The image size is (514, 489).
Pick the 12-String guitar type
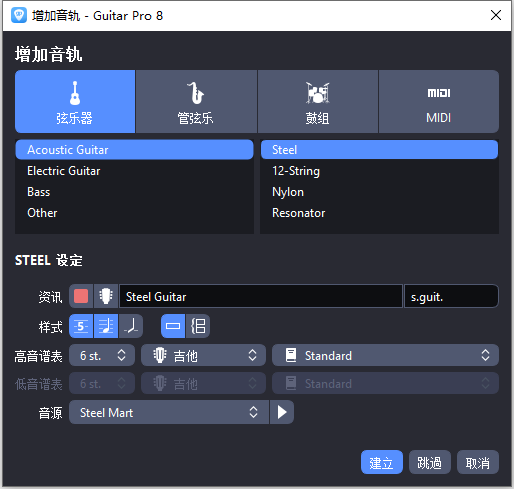click(379, 171)
